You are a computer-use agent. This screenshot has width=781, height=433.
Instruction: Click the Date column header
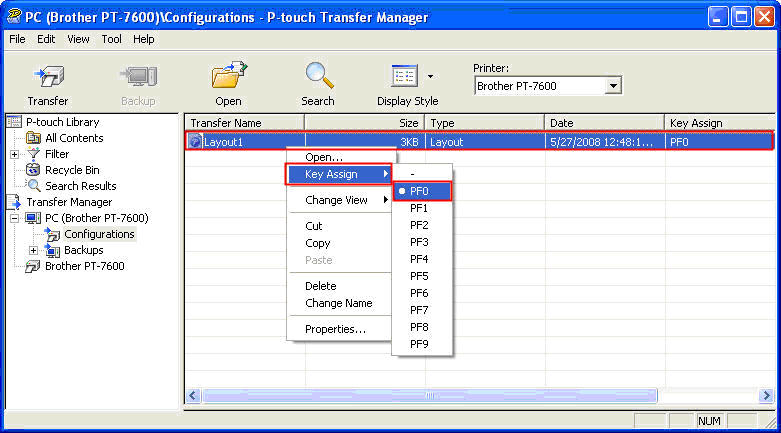pos(603,123)
